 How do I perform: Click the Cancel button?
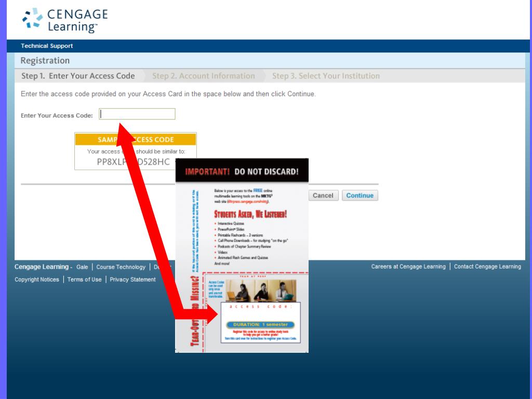pyautogui.click(x=323, y=195)
